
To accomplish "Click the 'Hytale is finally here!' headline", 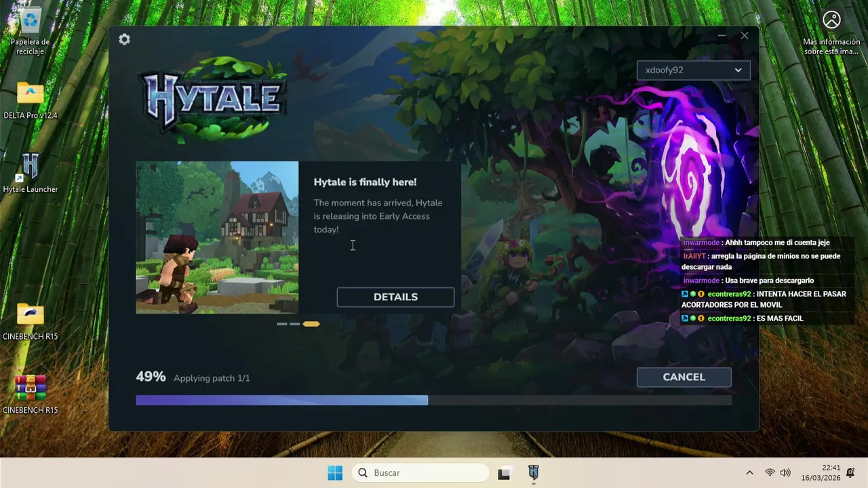I will click(365, 182).
